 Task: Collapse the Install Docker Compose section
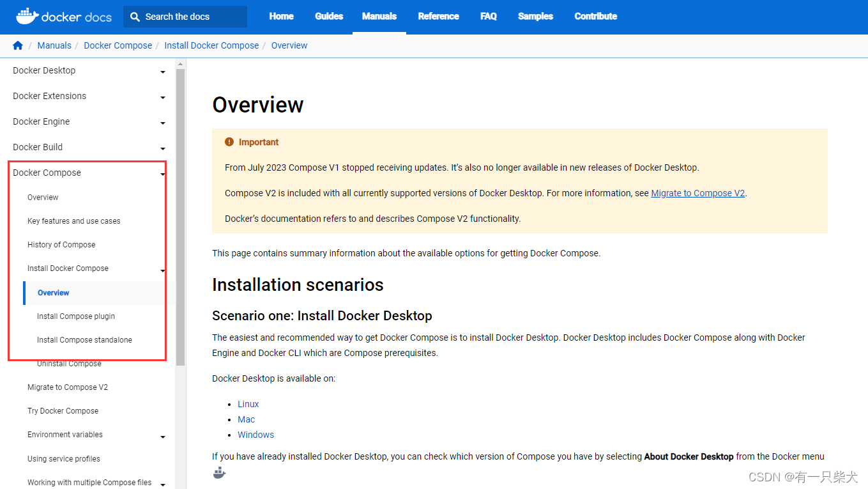tap(162, 270)
